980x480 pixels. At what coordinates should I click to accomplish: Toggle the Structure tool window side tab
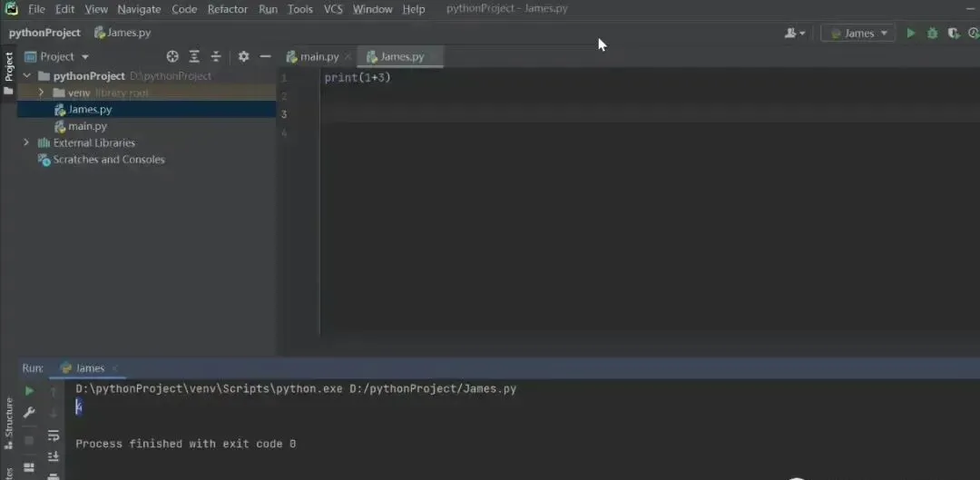(9, 423)
